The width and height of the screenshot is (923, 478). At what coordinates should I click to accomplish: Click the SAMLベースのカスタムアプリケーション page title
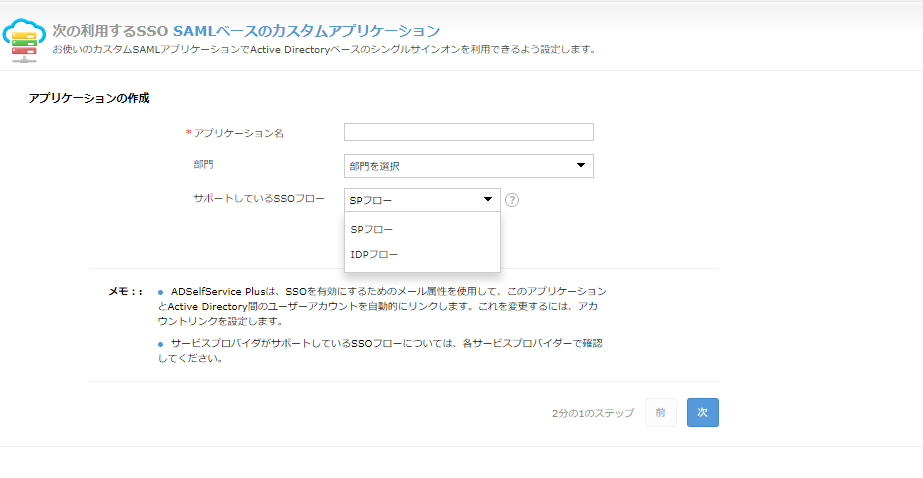click(x=306, y=32)
